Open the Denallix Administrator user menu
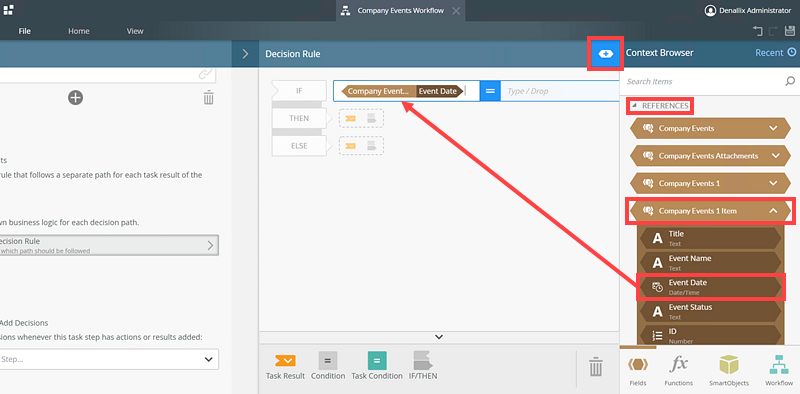This screenshot has width=800, height=394. (747, 10)
